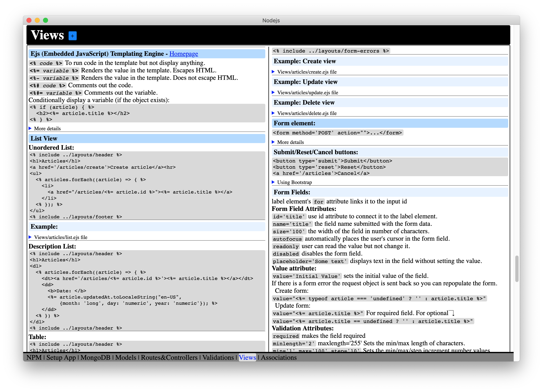Click the size='100' code snippet
543x392 pixels.
tap(289, 231)
